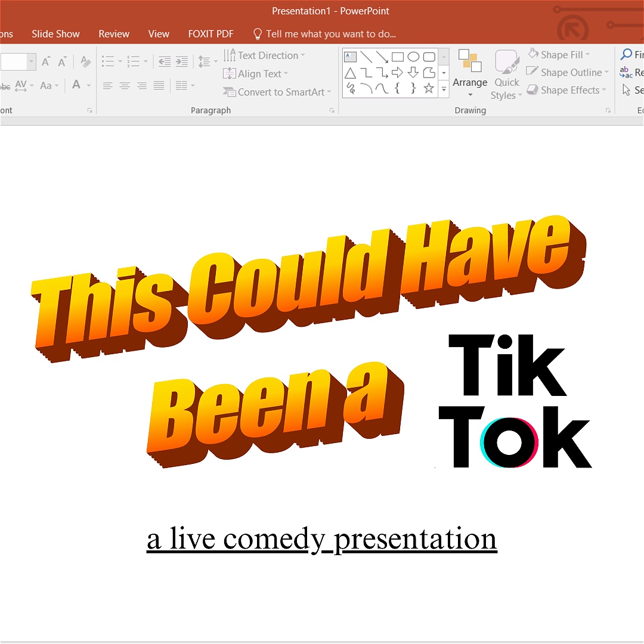This screenshot has width=644, height=644.
Task: Open the numbering dropdown arrow
Action: (146, 61)
